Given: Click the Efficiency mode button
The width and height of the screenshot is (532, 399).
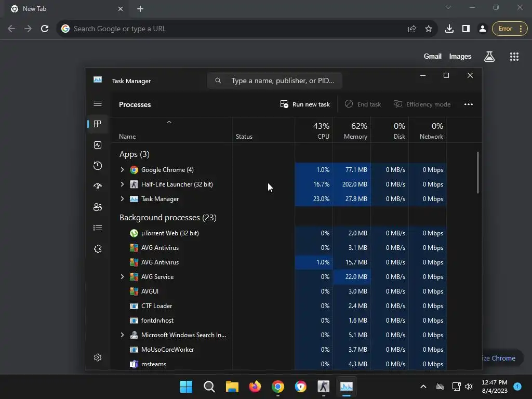Looking at the screenshot, I should 422,104.
